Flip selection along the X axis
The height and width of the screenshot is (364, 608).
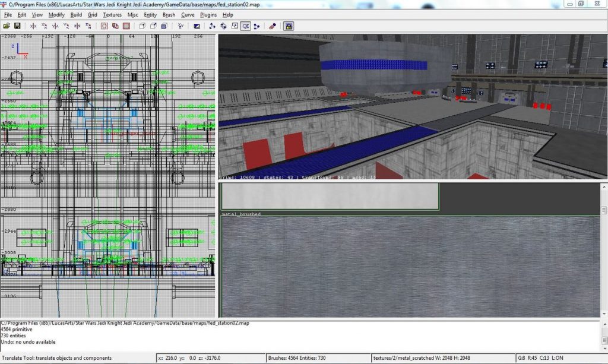tap(33, 26)
